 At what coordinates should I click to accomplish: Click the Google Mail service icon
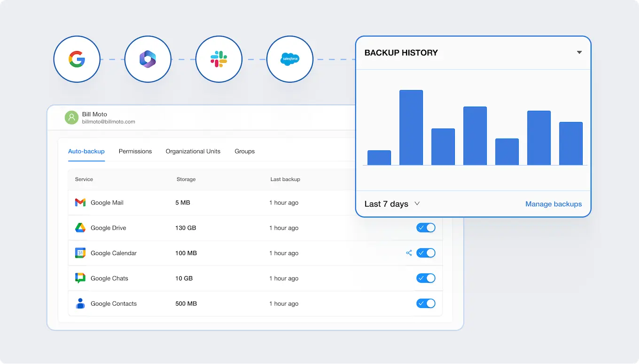[x=80, y=202]
